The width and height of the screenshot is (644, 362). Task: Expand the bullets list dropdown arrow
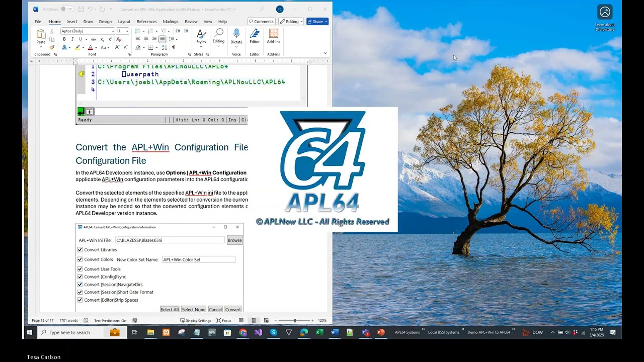coord(143,31)
